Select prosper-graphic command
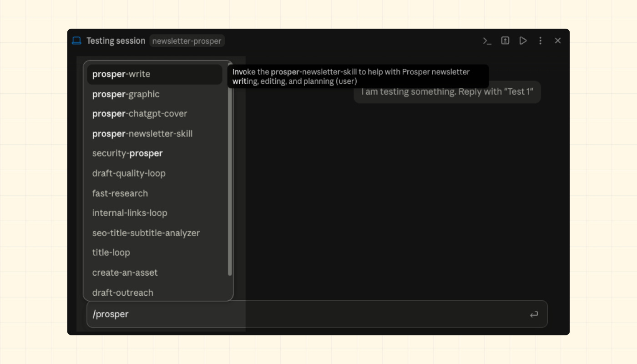Viewport: 637px width, 364px height. pyautogui.click(x=155, y=94)
